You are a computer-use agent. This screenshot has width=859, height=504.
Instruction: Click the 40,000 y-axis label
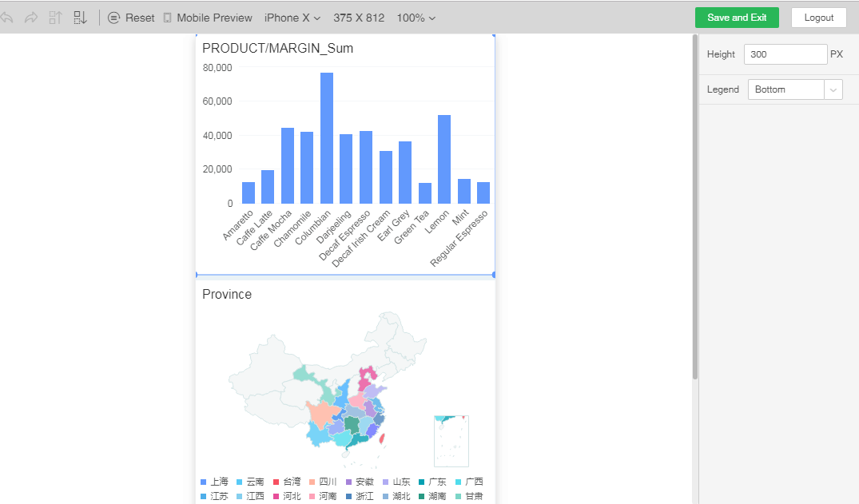click(x=217, y=135)
